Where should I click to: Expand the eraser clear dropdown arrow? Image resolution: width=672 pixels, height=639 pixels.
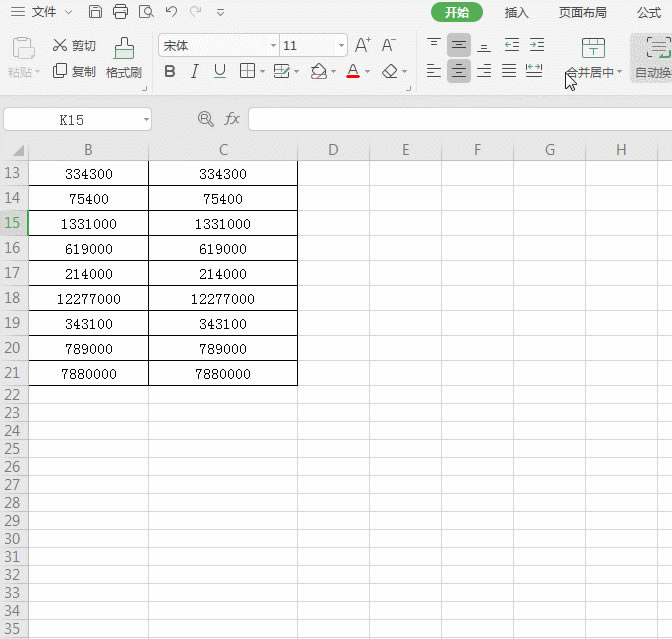point(404,71)
